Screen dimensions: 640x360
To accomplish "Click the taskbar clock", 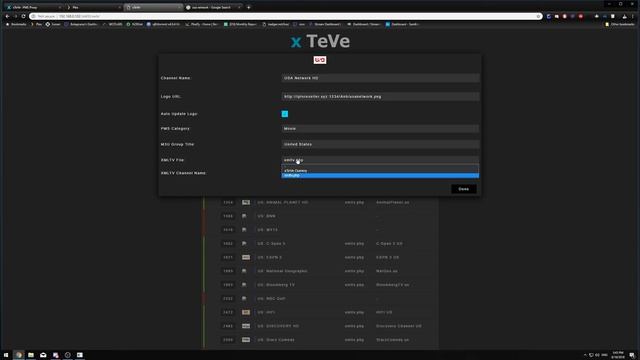I will pyautogui.click(x=618, y=355).
